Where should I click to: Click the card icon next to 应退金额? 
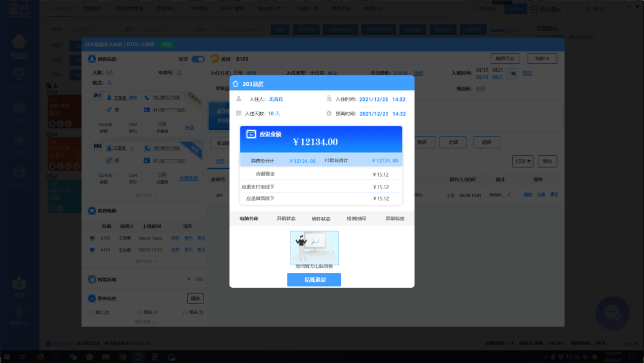(251, 134)
